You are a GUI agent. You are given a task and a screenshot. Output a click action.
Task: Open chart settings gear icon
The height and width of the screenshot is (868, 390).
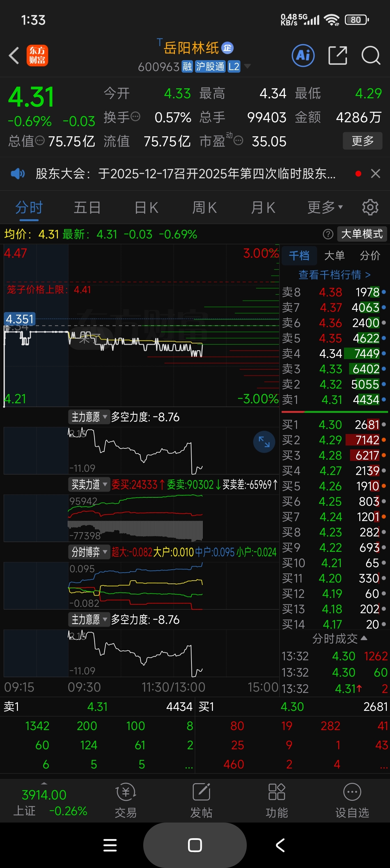(x=370, y=207)
